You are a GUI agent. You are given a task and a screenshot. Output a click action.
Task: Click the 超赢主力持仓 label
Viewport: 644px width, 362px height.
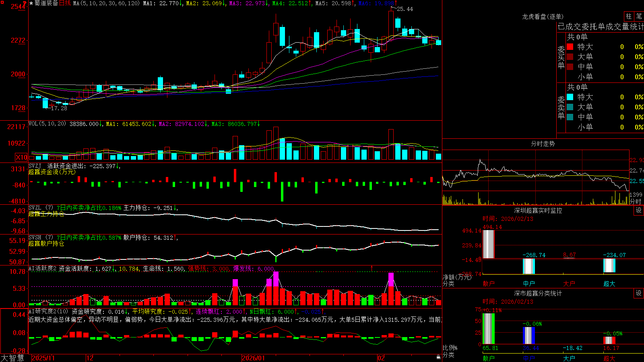[46, 214]
